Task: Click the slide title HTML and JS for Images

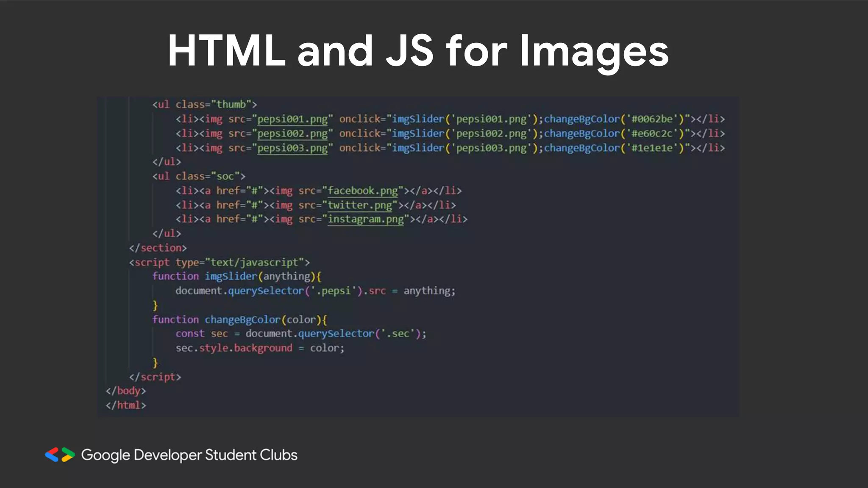Action: tap(418, 51)
